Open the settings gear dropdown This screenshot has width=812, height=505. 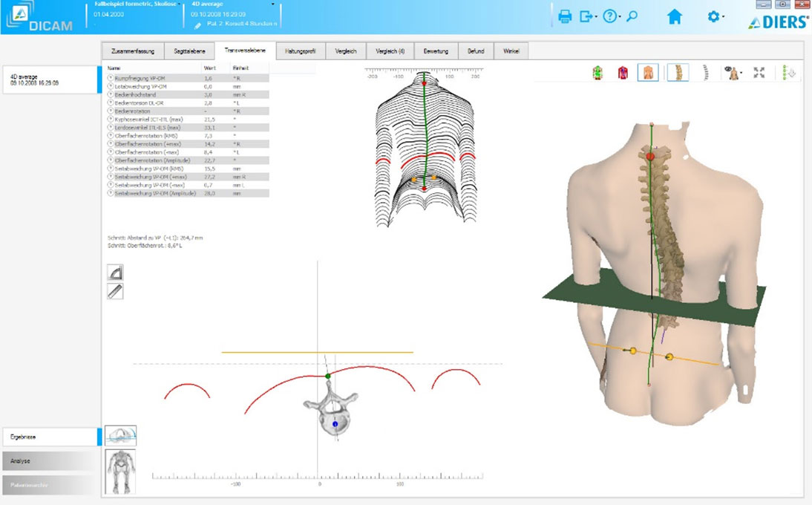[714, 16]
